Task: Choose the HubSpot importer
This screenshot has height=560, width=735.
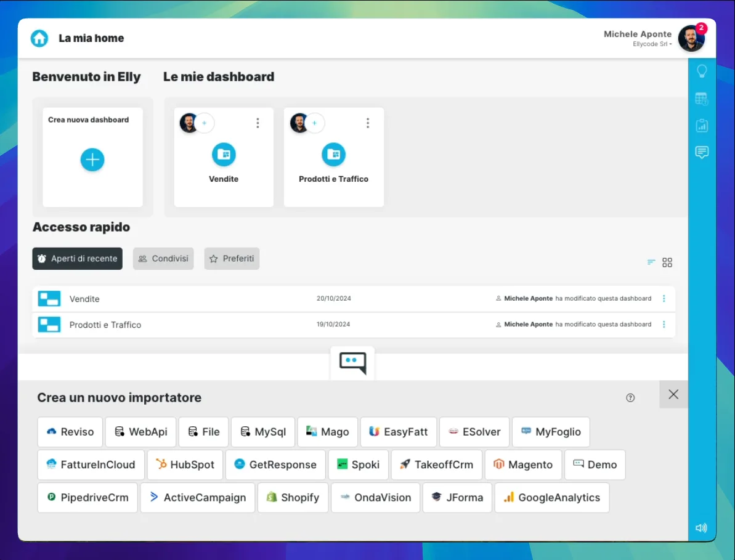Action: click(x=185, y=465)
